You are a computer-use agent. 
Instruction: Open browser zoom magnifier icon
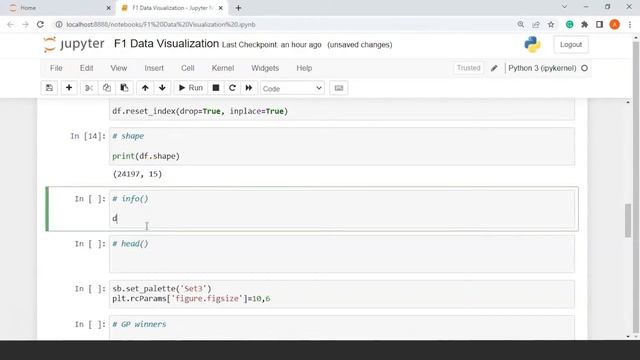coord(521,24)
